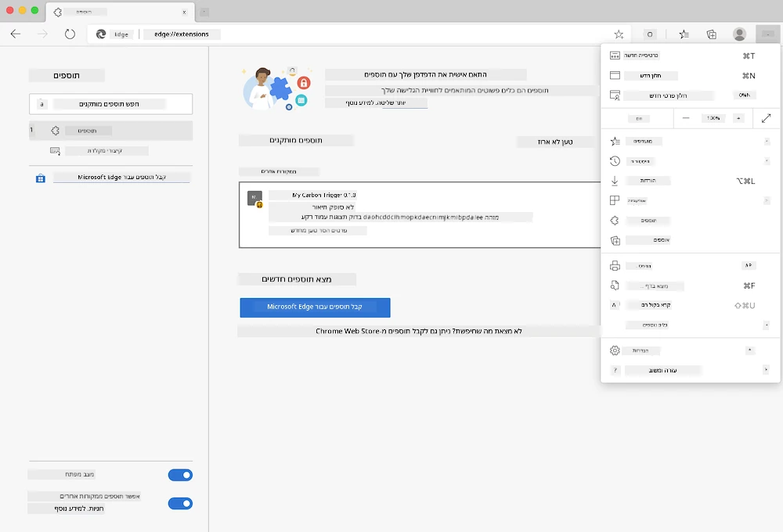
Task: Expand Help and feedback submenu arrow
Action: [766, 370]
